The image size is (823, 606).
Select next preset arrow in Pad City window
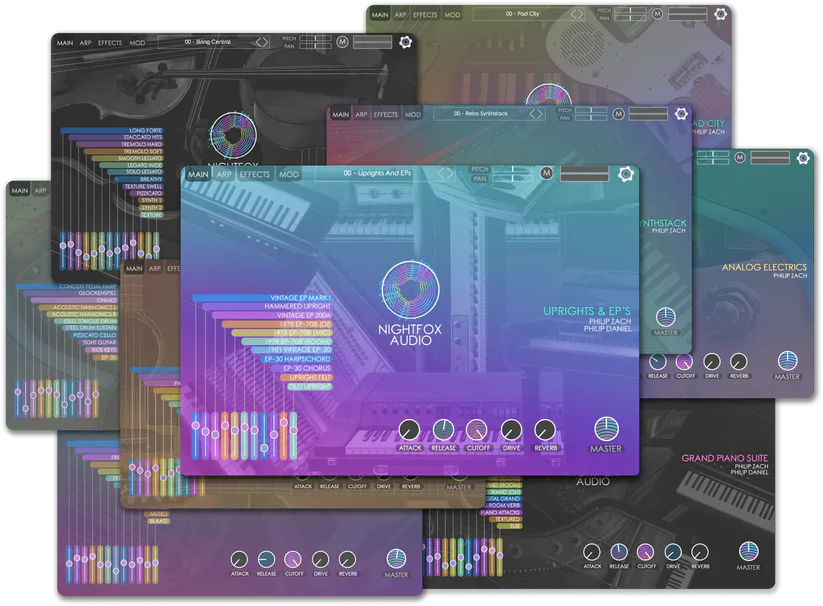tap(581, 14)
